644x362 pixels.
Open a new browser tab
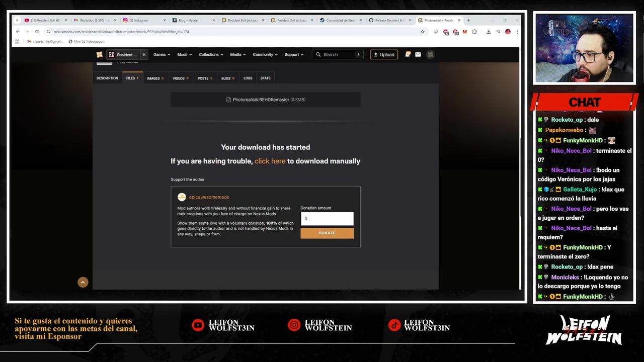[468, 20]
